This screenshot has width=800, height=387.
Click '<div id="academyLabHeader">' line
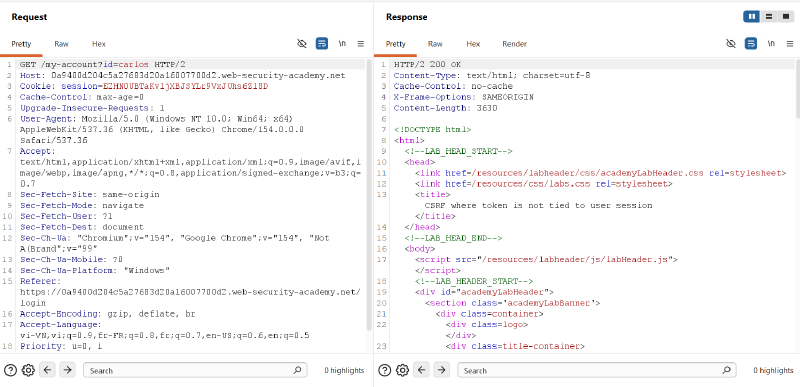(484, 292)
